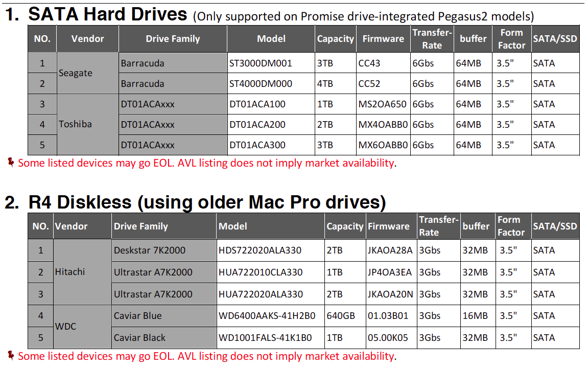
Task: Select the Caviar Black drive family cell
Action: pyautogui.click(x=164, y=337)
